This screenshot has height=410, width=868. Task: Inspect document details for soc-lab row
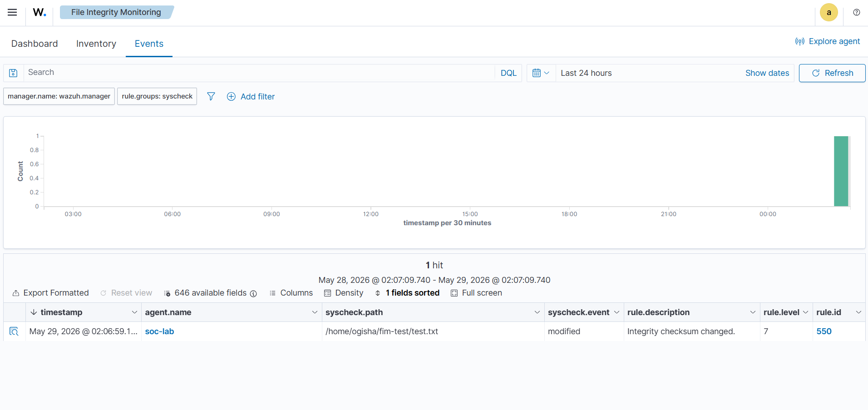tap(14, 331)
